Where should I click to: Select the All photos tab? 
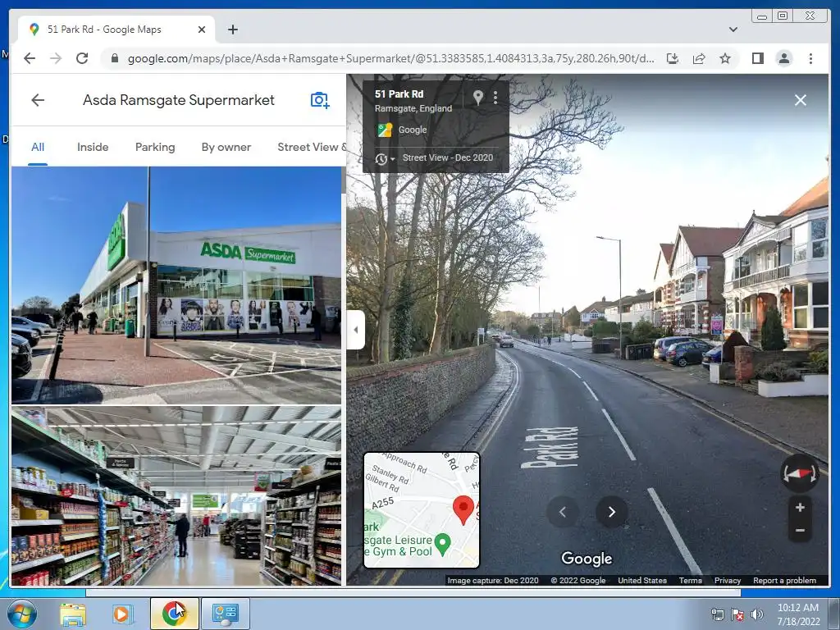click(38, 147)
